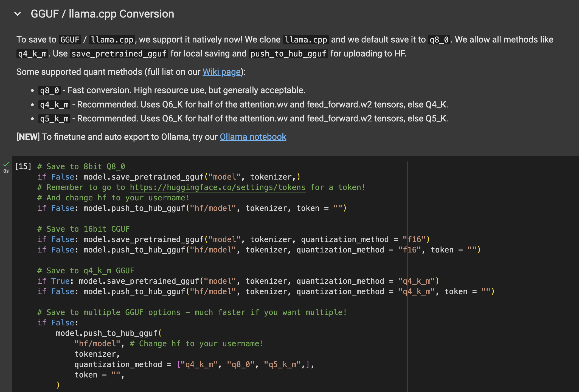The height and width of the screenshot is (392, 579).
Task: Open the huggingface.co/settings/tokens URL in code
Action: [217, 188]
